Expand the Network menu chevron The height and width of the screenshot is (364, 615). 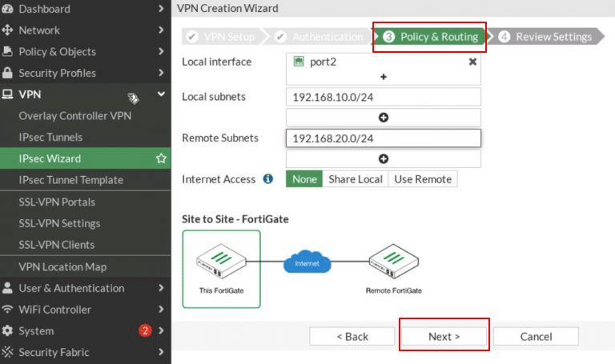161,30
